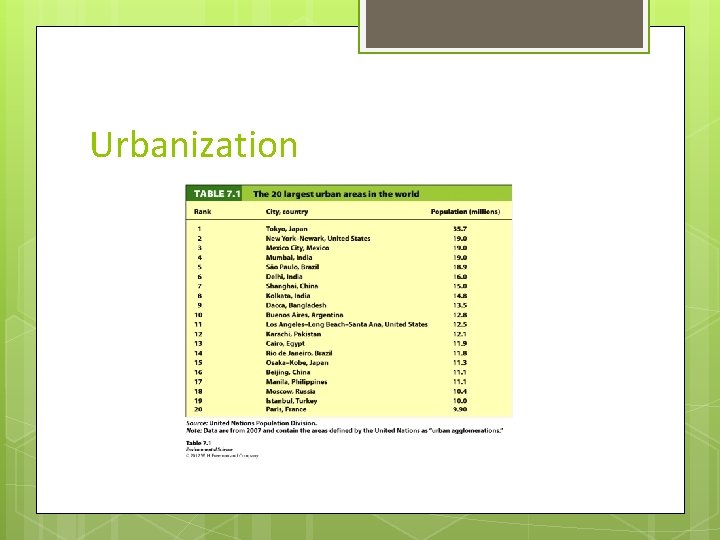
Task: Click the City, country column header
Action: coord(287,212)
